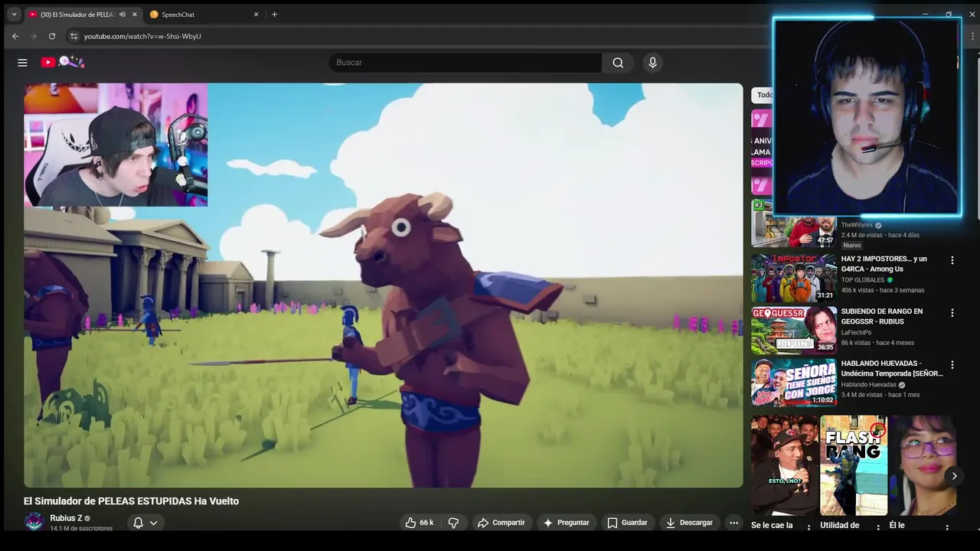Click the browser forward arrow
This screenshot has height=551, width=980.
[34, 36]
